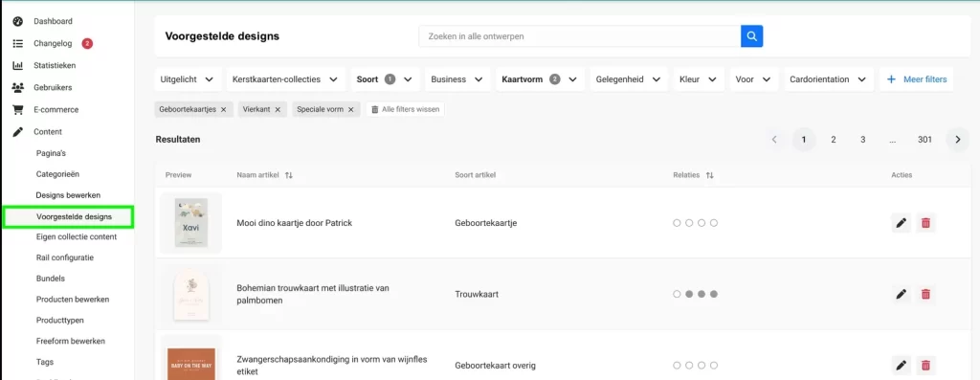Image resolution: width=980 pixels, height=380 pixels.
Task: Select current page 1 button
Action: 804,140
